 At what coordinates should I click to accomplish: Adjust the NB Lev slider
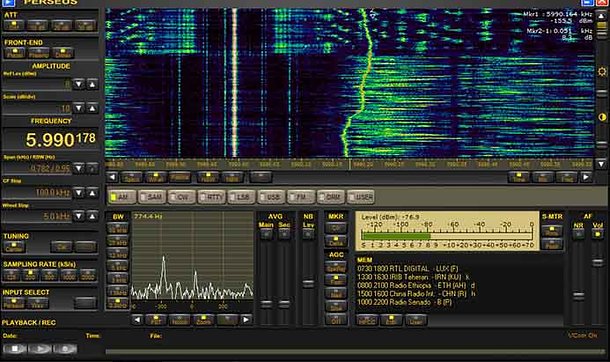coord(308,283)
